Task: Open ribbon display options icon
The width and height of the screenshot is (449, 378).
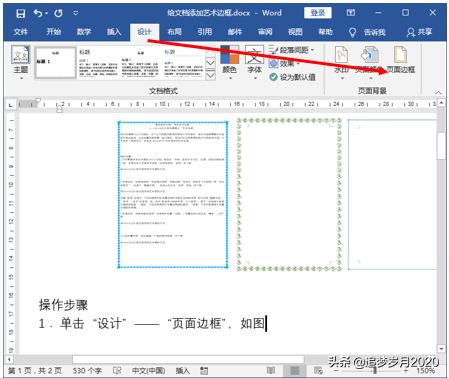Action: 351,13
